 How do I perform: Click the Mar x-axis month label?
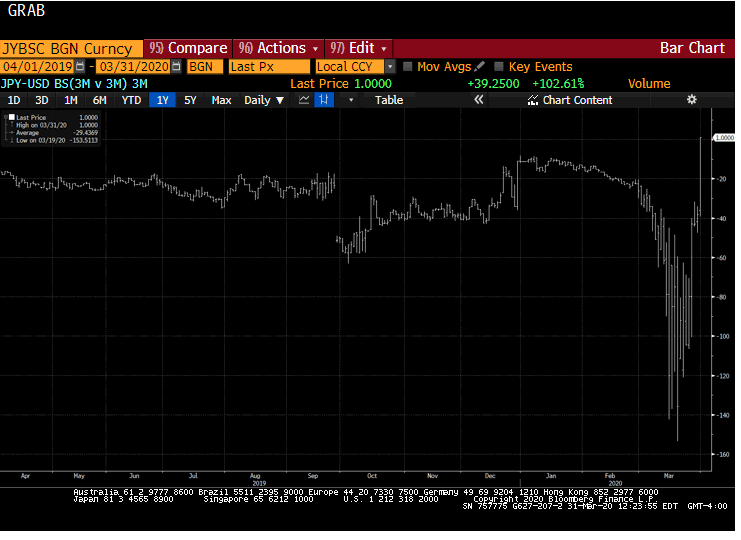click(669, 476)
